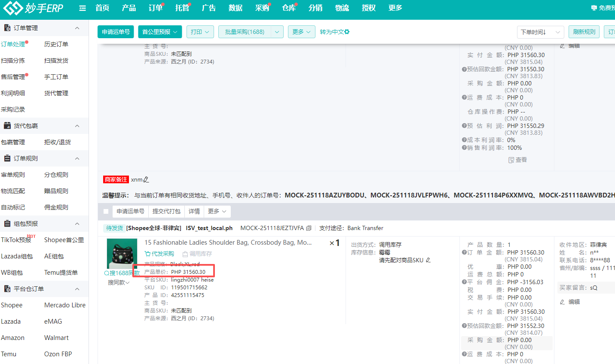
Task: Open the order row 更多 dropdown beside 详情
Action: (x=217, y=211)
